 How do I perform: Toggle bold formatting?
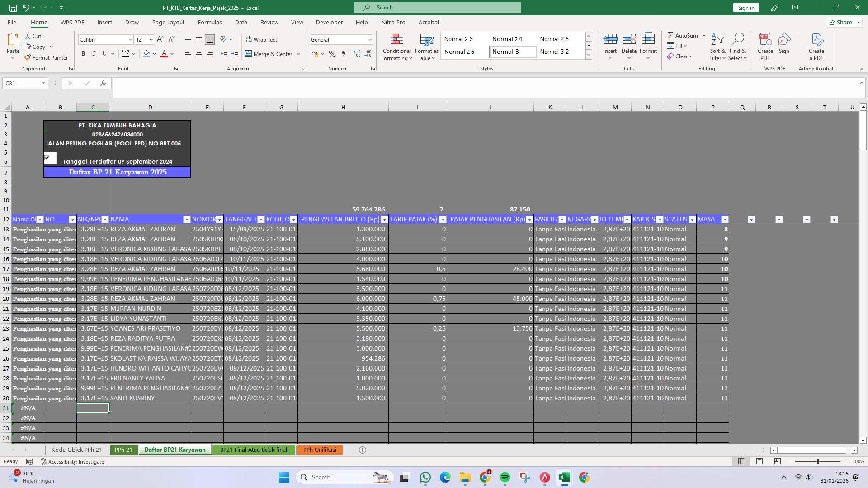83,53
